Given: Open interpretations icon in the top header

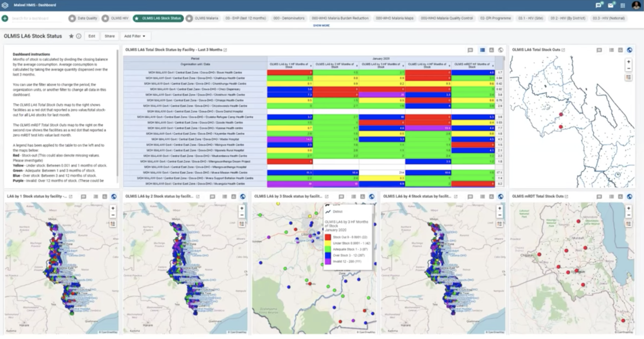Looking at the screenshot, I should coord(598,5).
